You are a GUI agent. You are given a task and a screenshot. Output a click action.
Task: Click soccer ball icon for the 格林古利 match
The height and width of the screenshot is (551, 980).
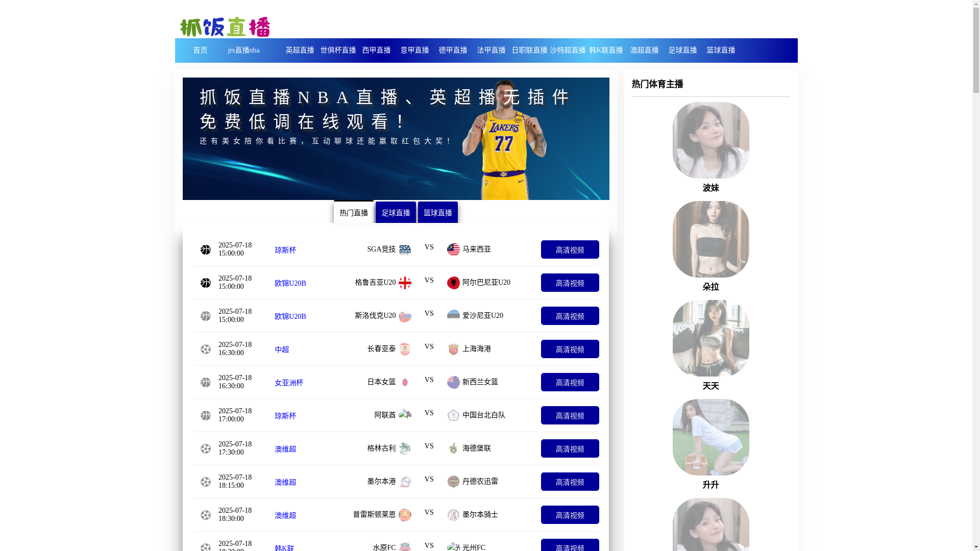pyautogui.click(x=206, y=448)
